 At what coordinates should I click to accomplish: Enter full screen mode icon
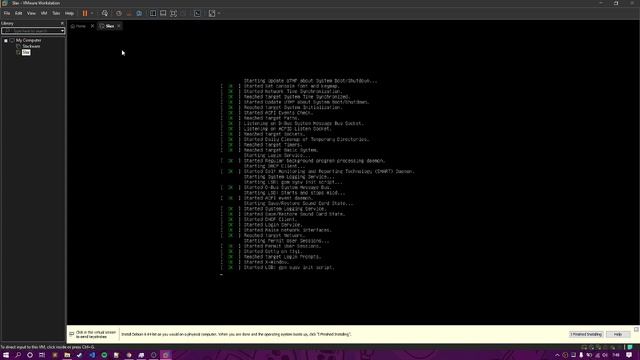(173, 13)
